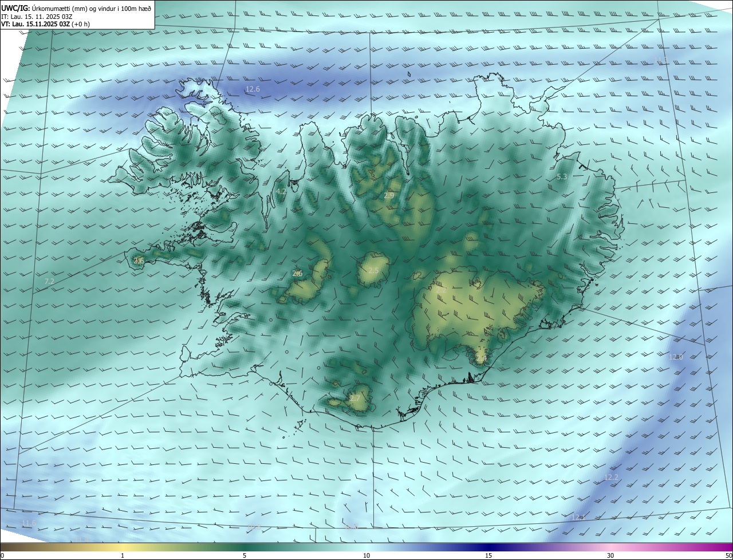733x560 pixels.
Task: Click the 50 tick on colorbar
Action: click(x=728, y=555)
